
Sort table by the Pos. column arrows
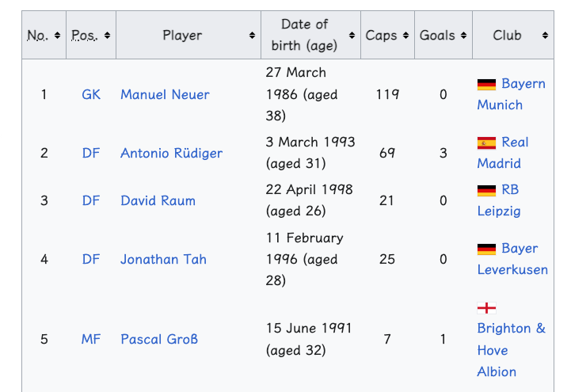(107, 36)
